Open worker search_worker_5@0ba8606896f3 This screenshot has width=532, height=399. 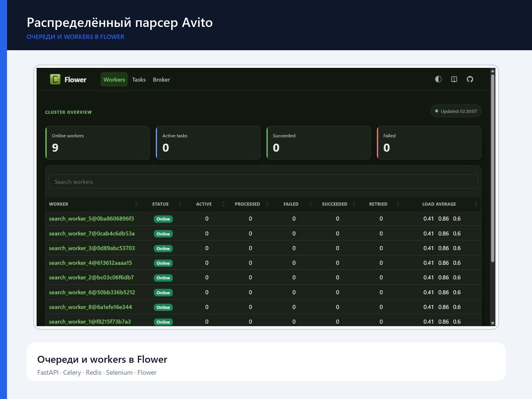point(91,219)
